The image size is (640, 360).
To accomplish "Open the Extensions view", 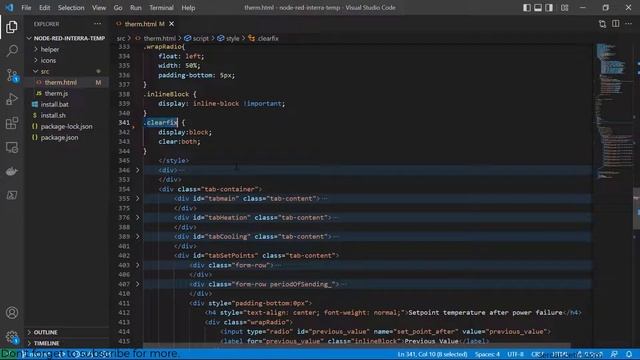I will (x=12, y=123).
